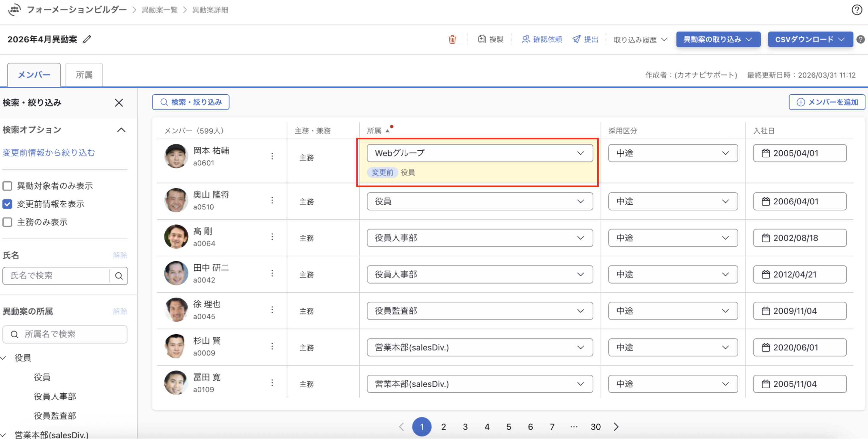The image size is (868, 441).
Task: Click the red trash delete icon
Action: point(452,39)
